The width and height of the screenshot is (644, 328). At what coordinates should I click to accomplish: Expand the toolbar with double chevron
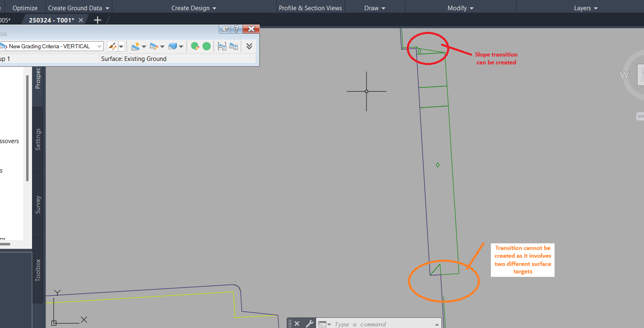coord(249,46)
